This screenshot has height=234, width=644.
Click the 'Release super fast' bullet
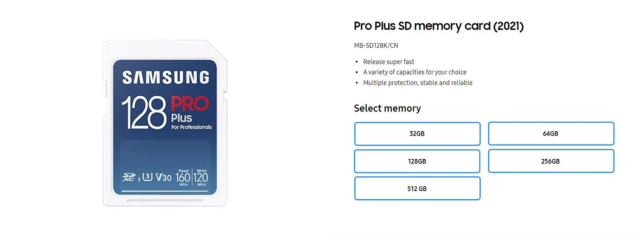point(389,62)
